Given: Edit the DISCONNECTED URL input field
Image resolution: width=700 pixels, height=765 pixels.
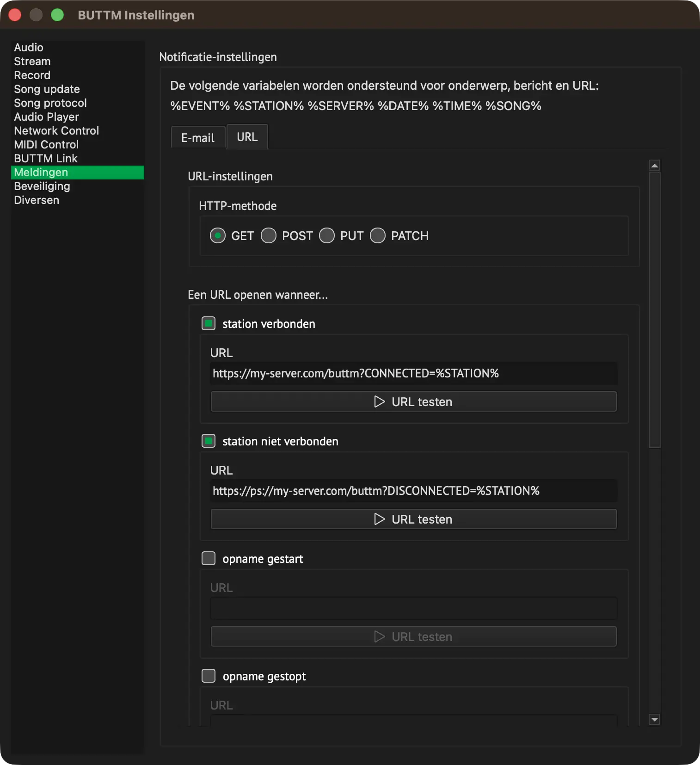Looking at the screenshot, I should (x=414, y=491).
